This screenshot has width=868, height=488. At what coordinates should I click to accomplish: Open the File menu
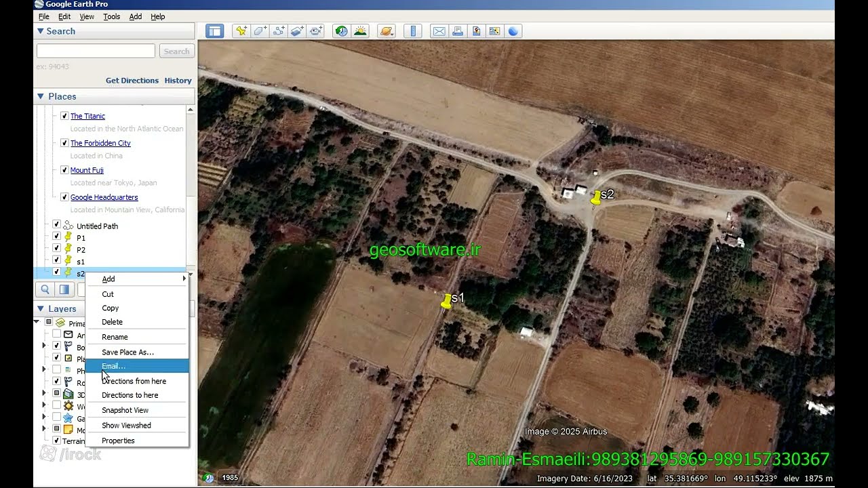(44, 16)
